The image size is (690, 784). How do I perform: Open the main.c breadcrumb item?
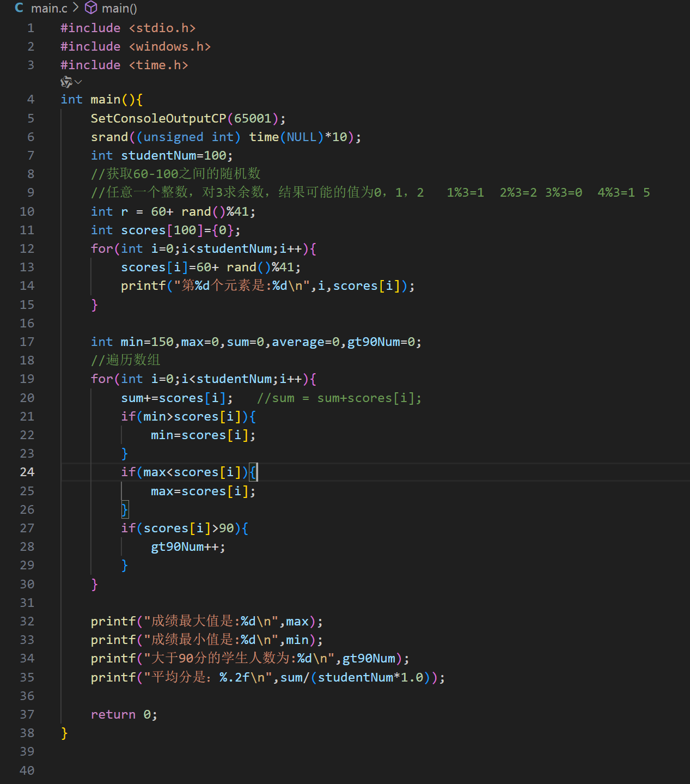[x=49, y=8]
